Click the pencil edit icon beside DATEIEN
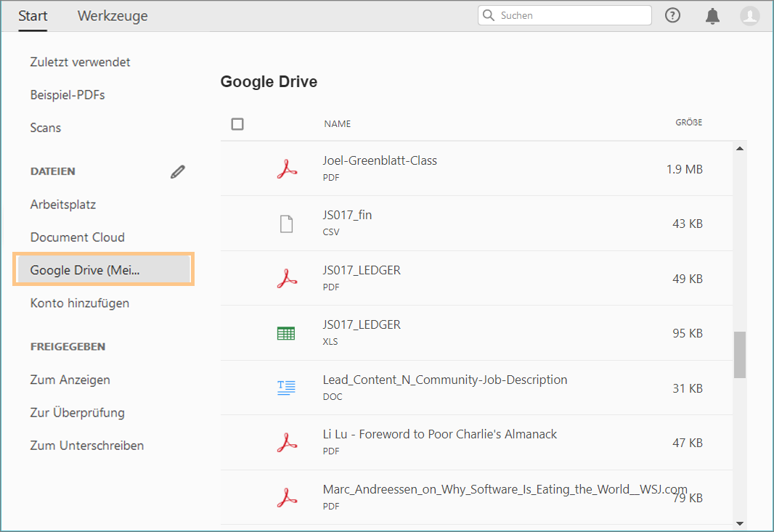Image resolution: width=774 pixels, height=532 pixels. coord(178,172)
